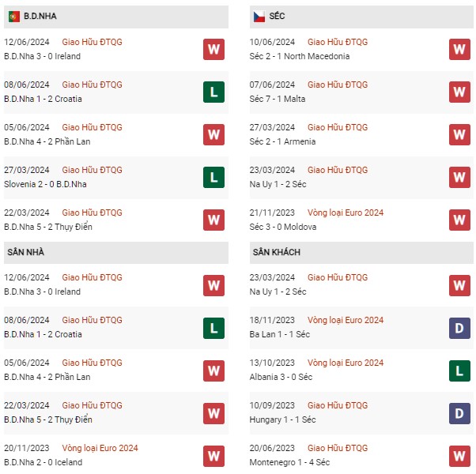The image size is (476, 474).
Task: Select the SÂN NHÀ section header
Action: pyautogui.click(x=116, y=253)
